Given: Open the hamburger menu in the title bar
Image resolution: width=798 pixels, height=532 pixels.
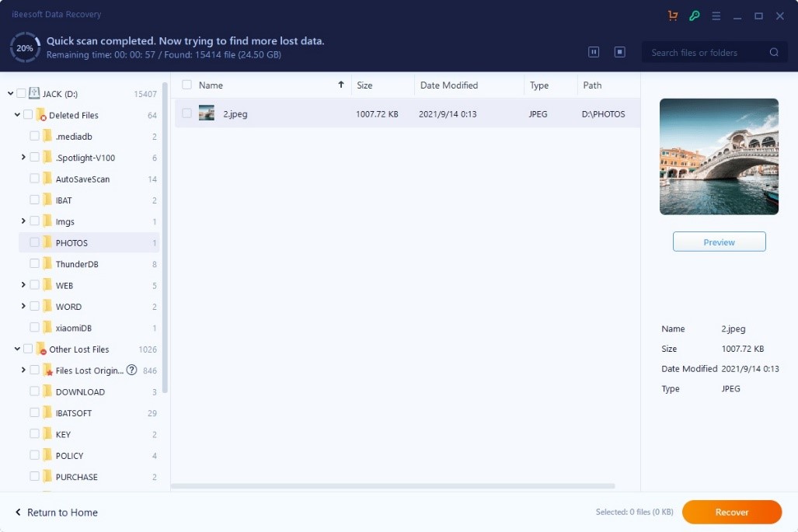Looking at the screenshot, I should coord(716,15).
